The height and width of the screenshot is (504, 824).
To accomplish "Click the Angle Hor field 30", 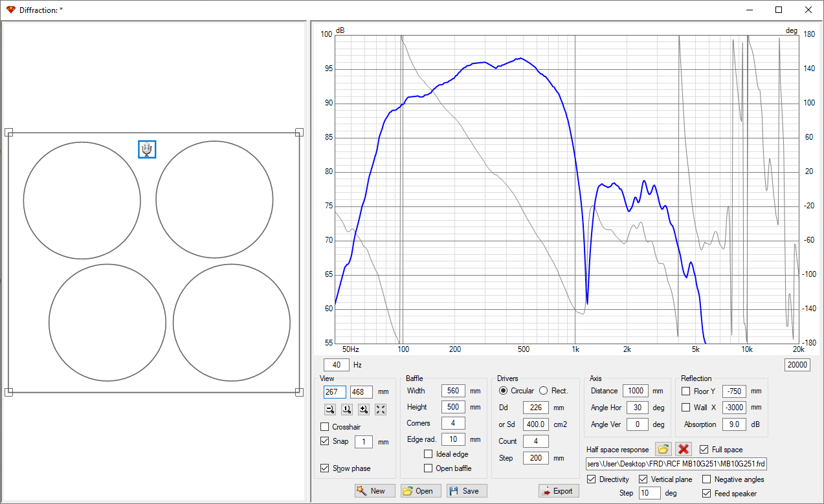I will pos(638,408).
